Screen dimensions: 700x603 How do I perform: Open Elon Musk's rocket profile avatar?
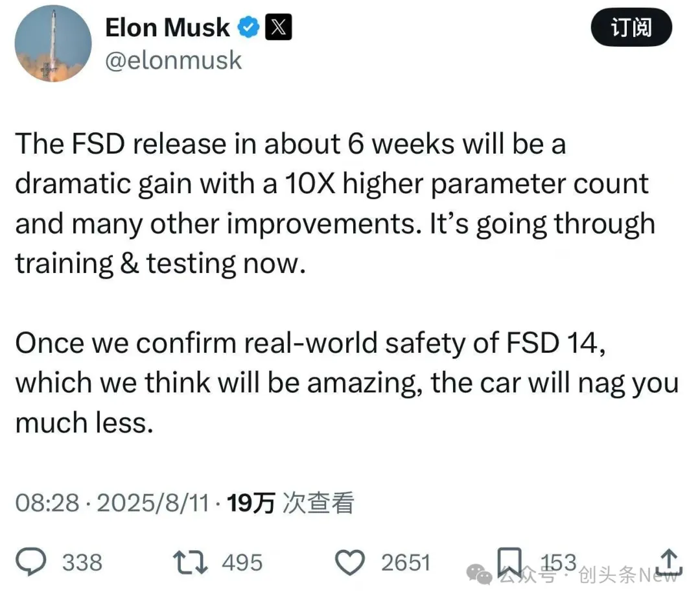[x=53, y=45]
